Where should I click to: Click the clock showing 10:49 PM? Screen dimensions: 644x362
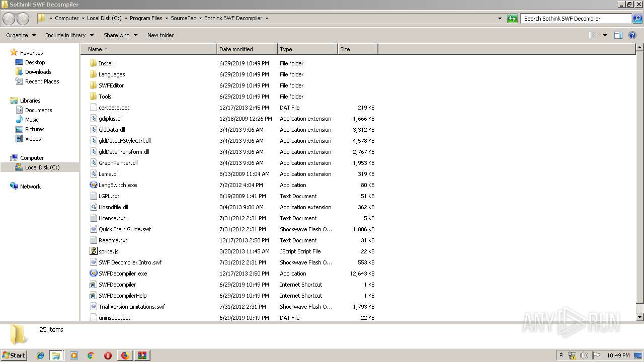[618, 355]
